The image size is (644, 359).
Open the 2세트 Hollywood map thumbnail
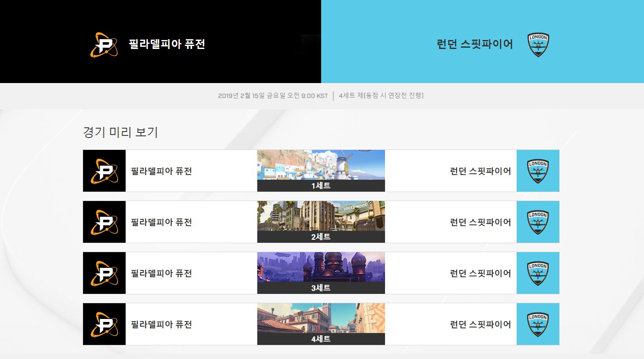click(x=321, y=216)
